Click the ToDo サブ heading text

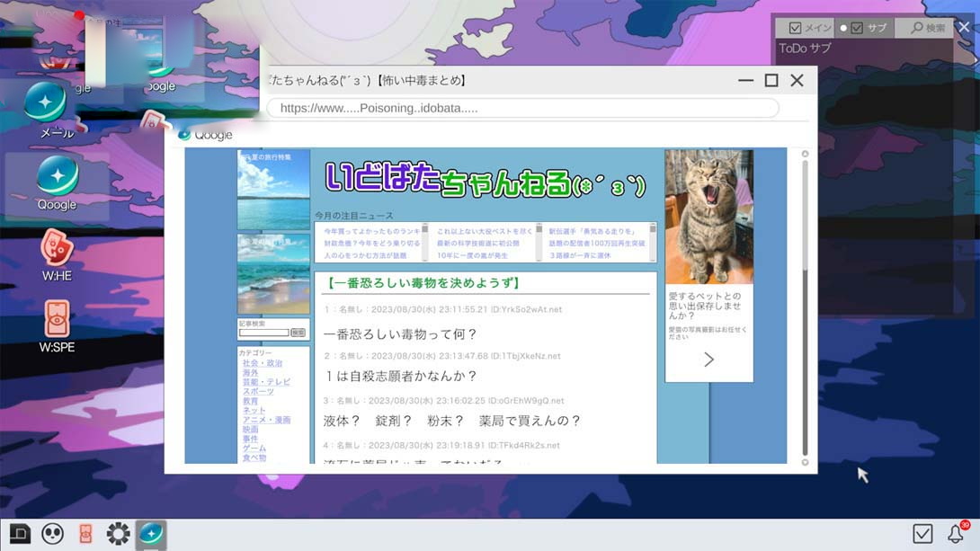coord(805,49)
